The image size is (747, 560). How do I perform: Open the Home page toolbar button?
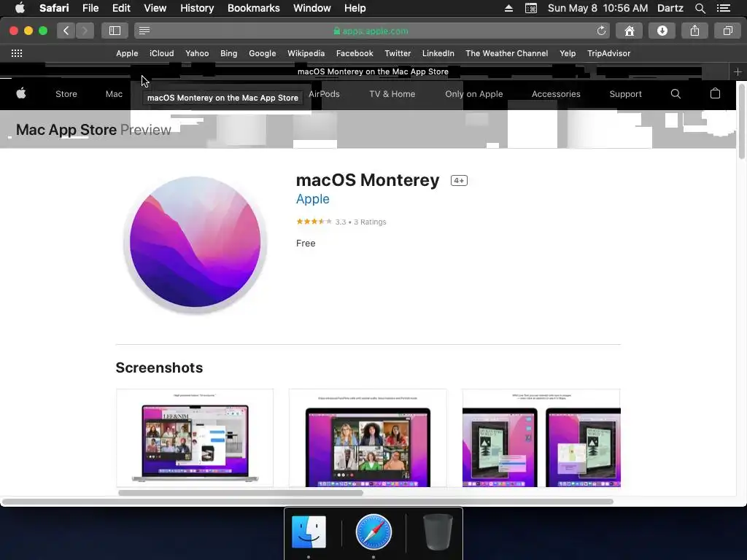pyautogui.click(x=630, y=31)
